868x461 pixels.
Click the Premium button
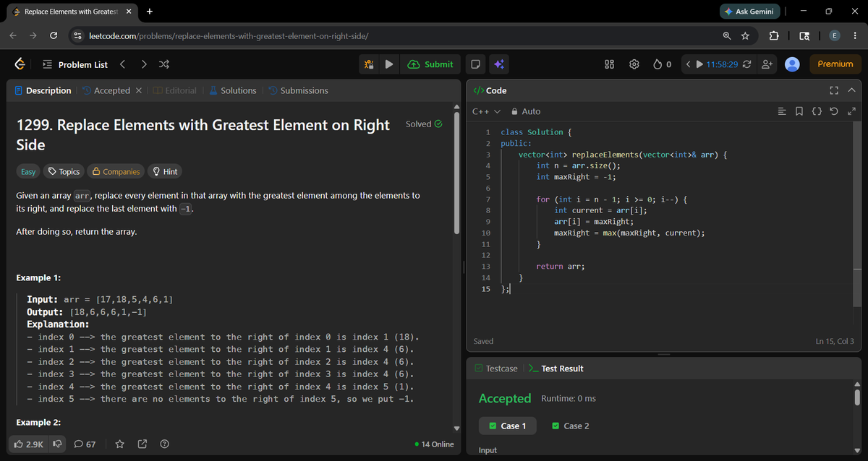[835, 64]
